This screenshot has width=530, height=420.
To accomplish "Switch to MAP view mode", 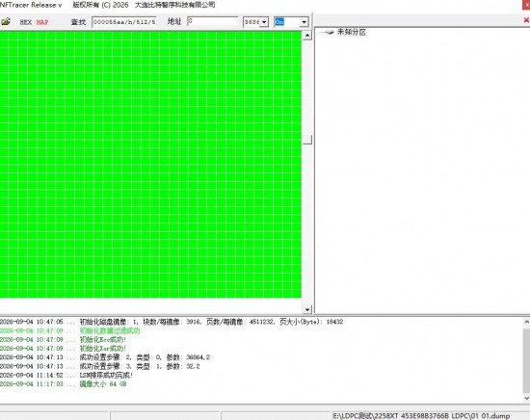I will click(42, 22).
